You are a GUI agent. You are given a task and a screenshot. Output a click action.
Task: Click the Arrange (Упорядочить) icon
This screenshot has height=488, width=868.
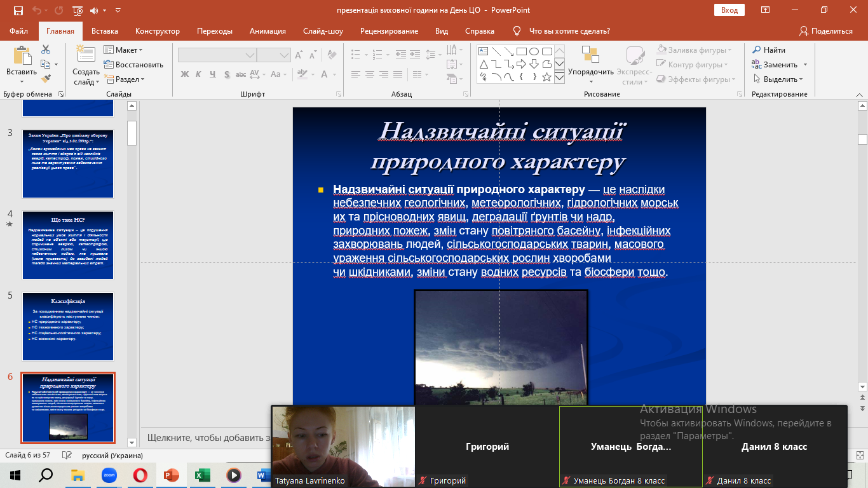coord(590,55)
